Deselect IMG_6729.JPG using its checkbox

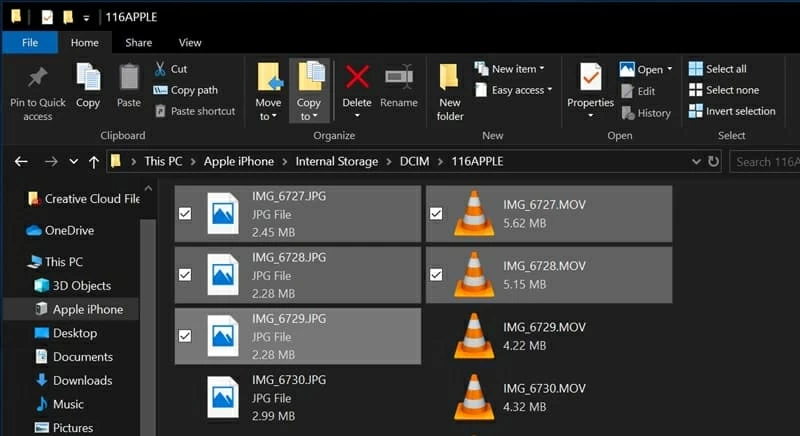pos(185,336)
